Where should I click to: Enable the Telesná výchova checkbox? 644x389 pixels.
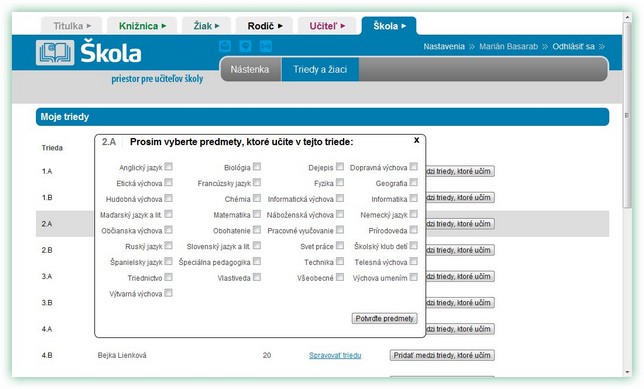click(414, 261)
